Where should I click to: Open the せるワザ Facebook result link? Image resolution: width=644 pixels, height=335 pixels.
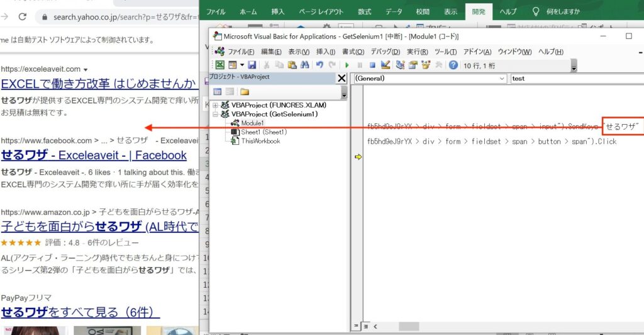(x=94, y=156)
